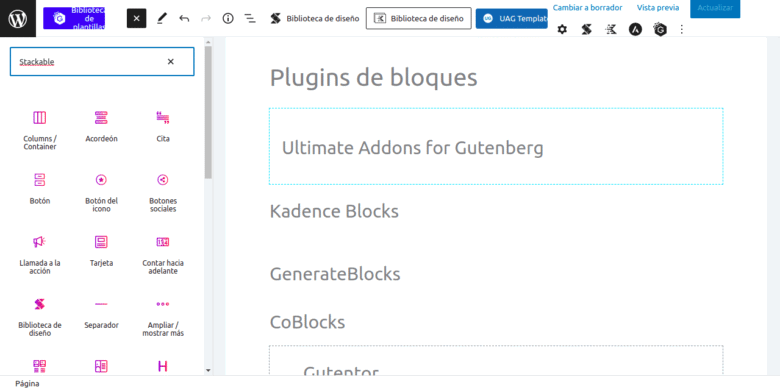Clear the Stackable search field

171,62
